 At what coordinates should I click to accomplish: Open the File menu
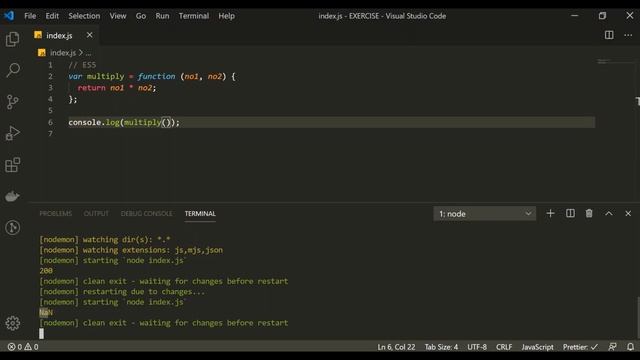point(30,16)
